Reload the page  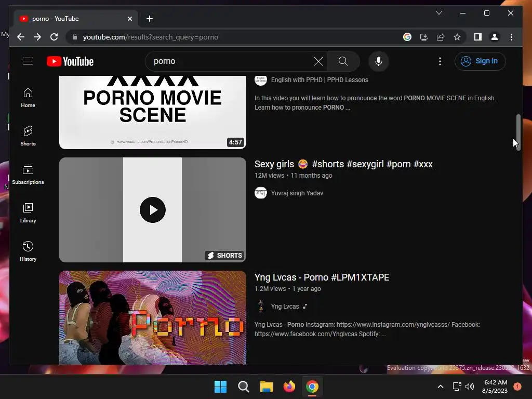pos(54,37)
